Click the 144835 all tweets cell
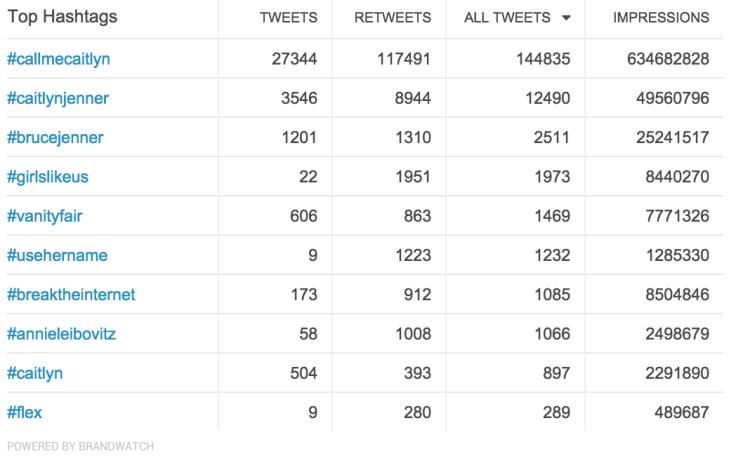 click(543, 59)
